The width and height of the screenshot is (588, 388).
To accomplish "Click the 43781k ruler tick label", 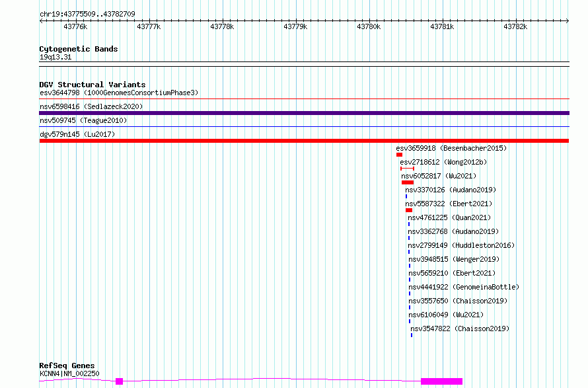I will [442, 26].
